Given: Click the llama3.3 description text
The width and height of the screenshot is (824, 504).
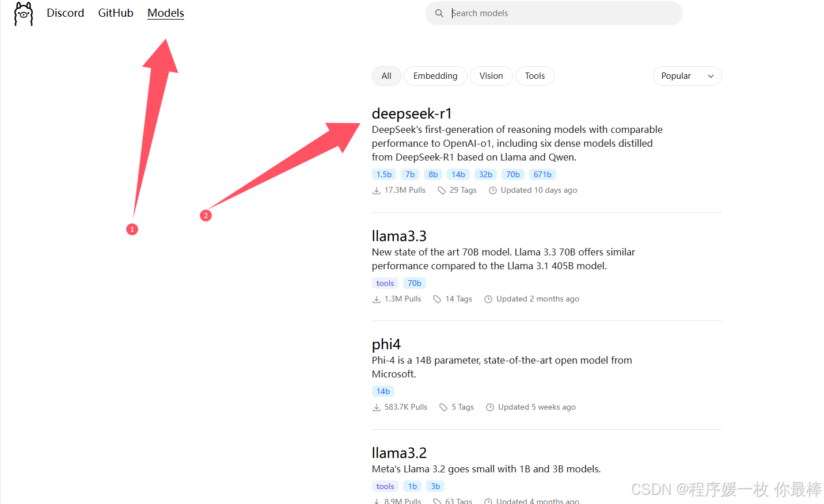Looking at the screenshot, I should (x=503, y=259).
